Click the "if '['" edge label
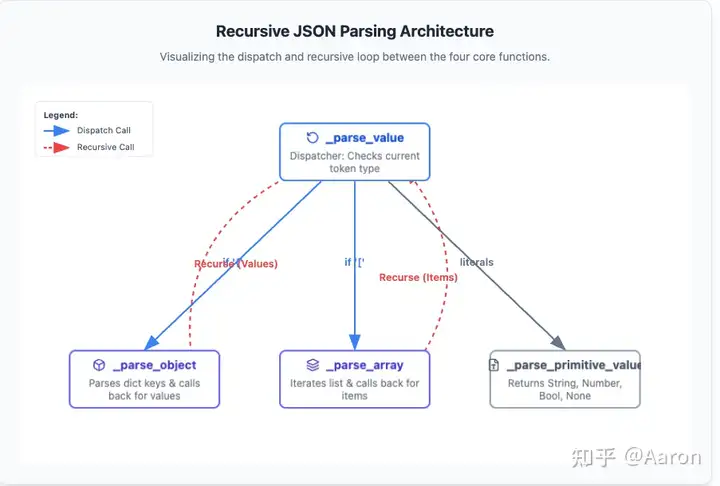Viewport: 720px width, 486px height. [x=354, y=262]
